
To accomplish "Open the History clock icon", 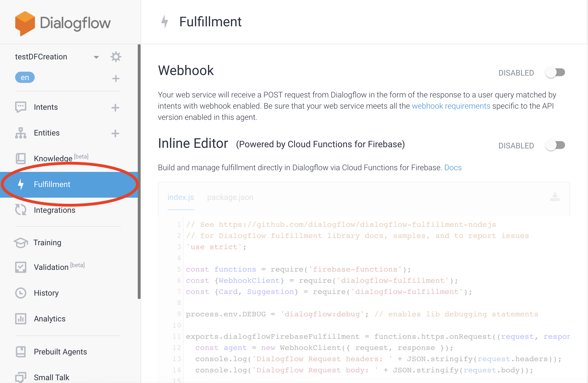I will point(20,293).
